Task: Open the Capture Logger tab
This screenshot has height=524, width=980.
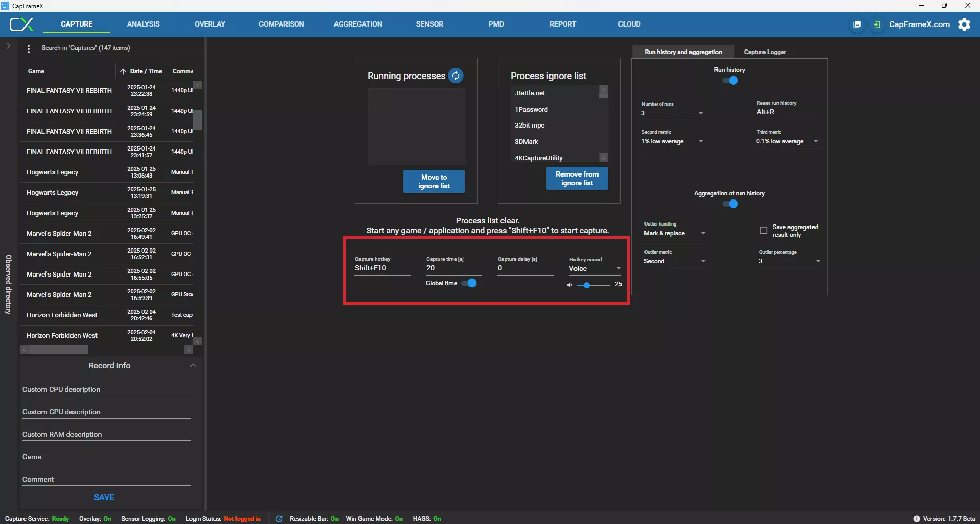Action: (x=764, y=52)
